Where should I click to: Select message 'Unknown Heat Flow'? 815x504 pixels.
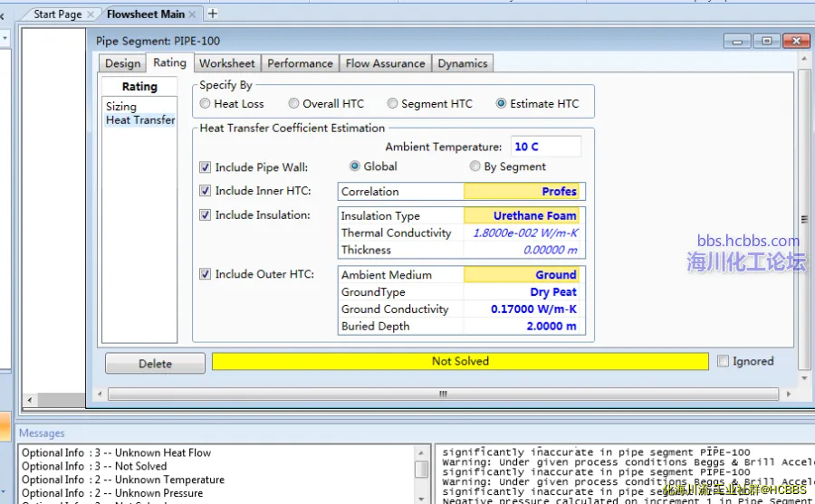click(117, 452)
